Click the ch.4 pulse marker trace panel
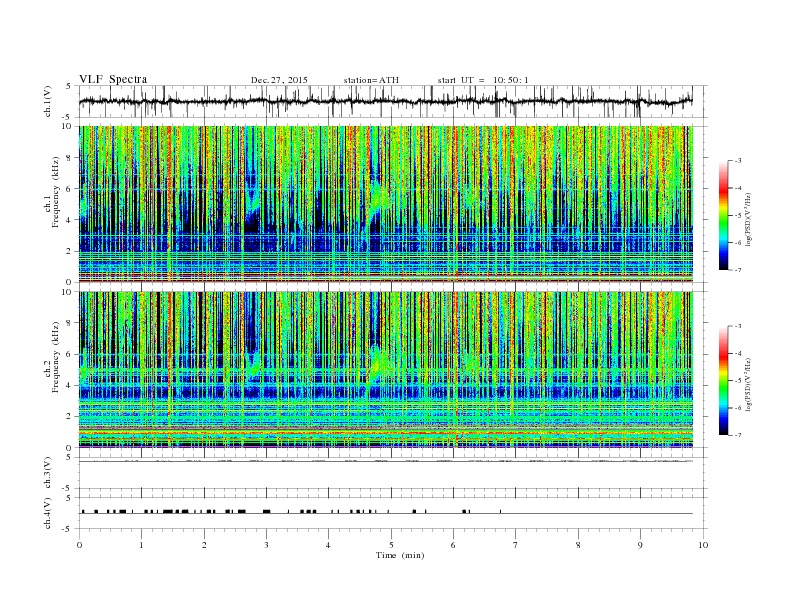Image resolution: width=792 pixels, height=612 pixels. click(393, 513)
